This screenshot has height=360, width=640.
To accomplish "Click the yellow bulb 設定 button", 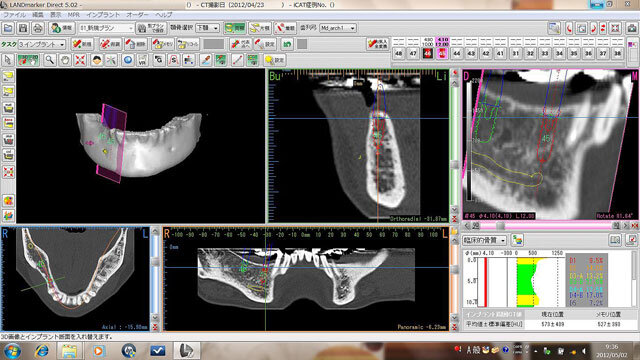I will click(274, 60).
